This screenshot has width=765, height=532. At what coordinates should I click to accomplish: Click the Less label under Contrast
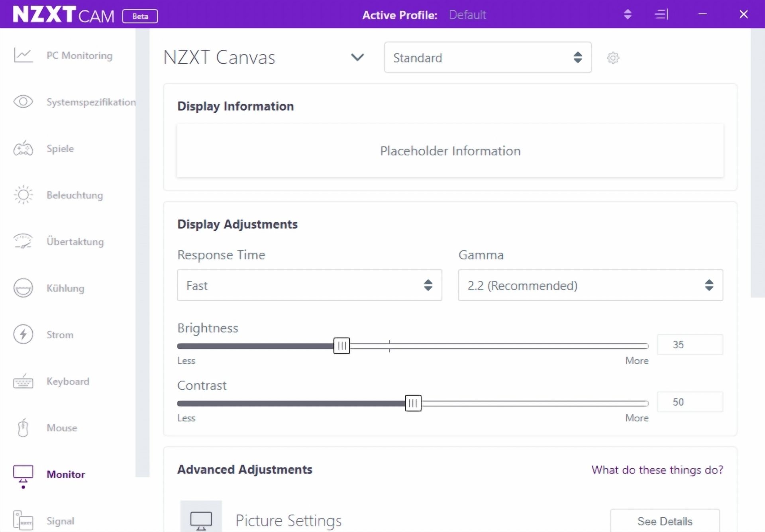pos(186,418)
